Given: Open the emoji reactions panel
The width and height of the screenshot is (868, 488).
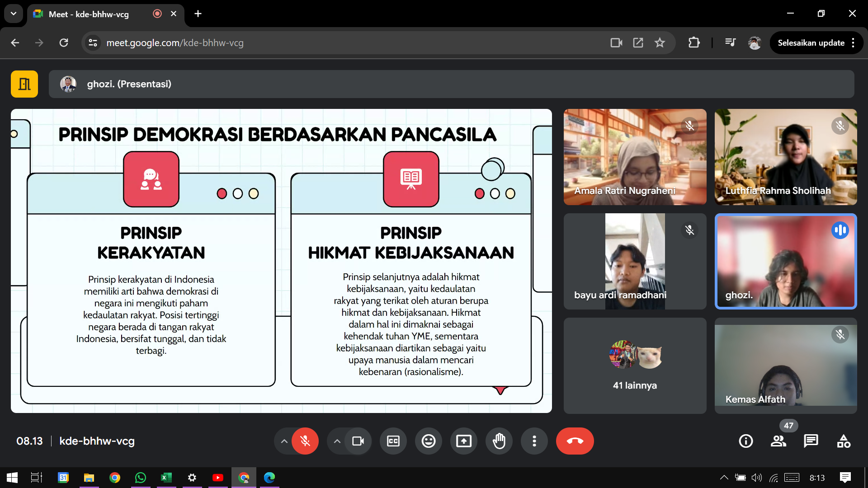Looking at the screenshot, I should click(428, 441).
